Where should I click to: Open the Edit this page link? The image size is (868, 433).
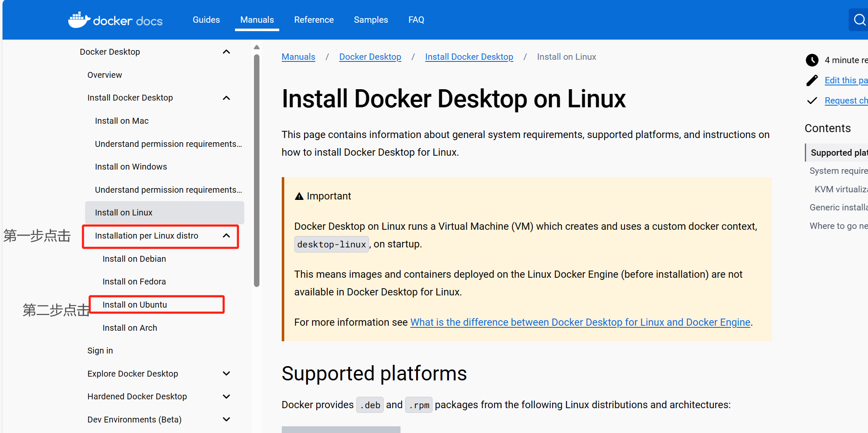point(846,80)
